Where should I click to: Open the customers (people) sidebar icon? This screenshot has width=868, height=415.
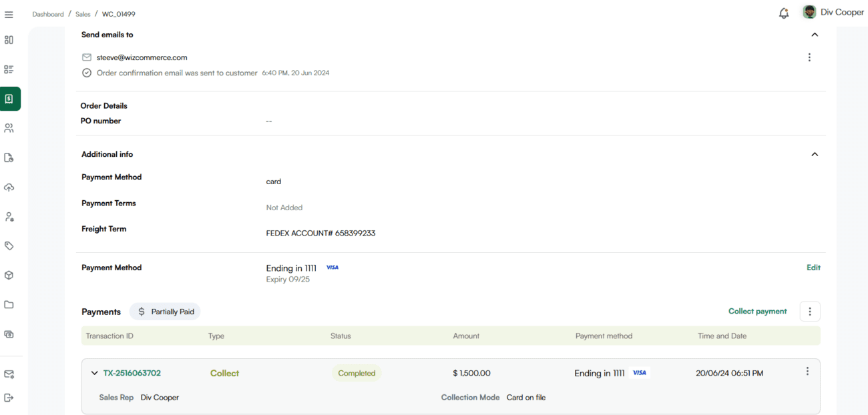9,128
